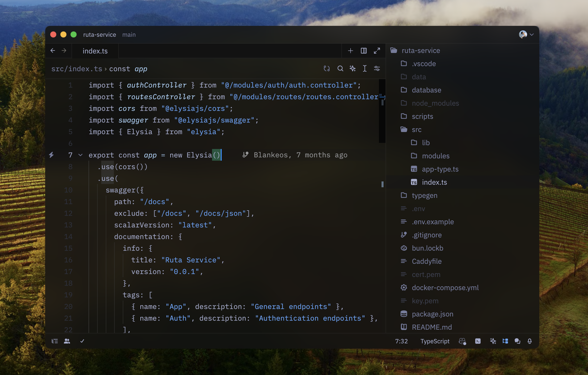This screenshot has height=375, width=588.
Task: Go forward with the right arrow
Action: (64, 51)
